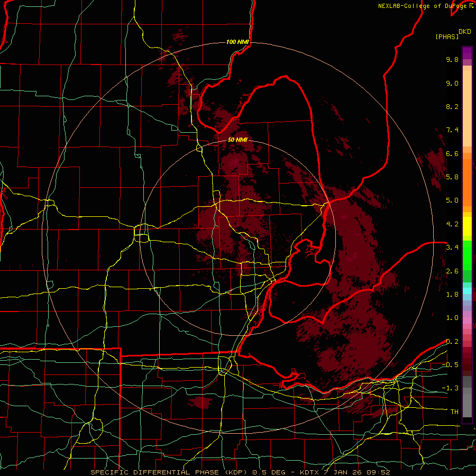Viewport: 476px width, 476px height.
Task: Click the -0.5 scale value
Action: point(450,365)
